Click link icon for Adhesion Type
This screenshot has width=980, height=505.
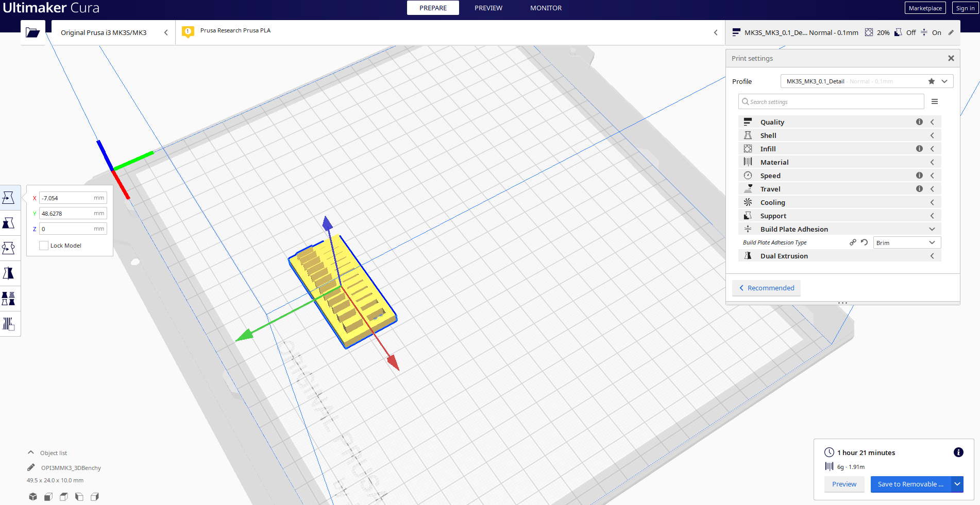[x=853, y=242]
